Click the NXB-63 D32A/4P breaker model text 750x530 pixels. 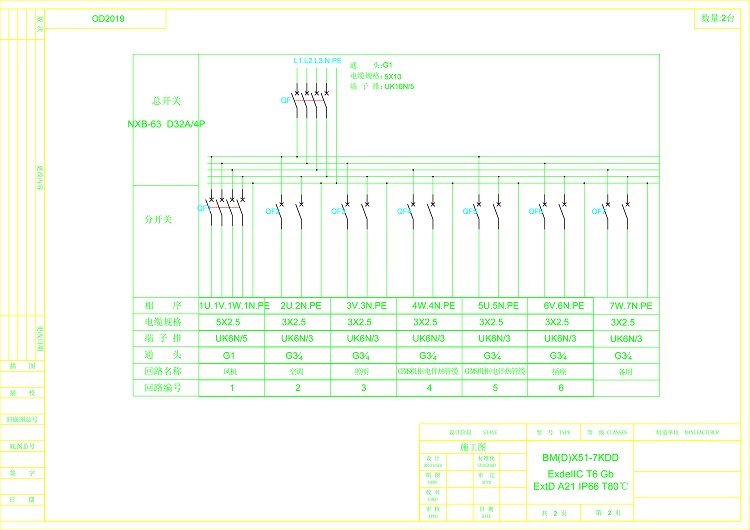[x=166, y=124]
